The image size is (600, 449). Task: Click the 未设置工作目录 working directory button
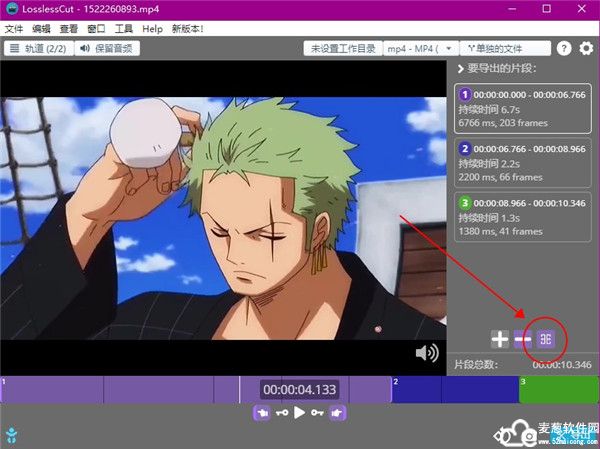click(343, 49)
